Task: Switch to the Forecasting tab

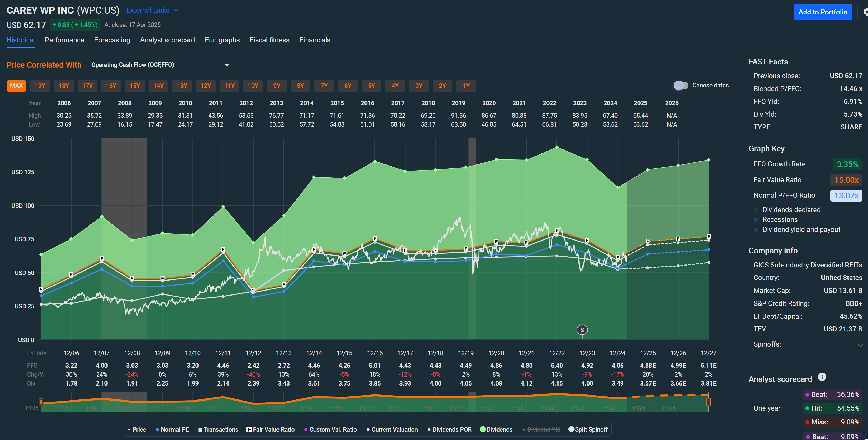Action: tap(112, 40)
